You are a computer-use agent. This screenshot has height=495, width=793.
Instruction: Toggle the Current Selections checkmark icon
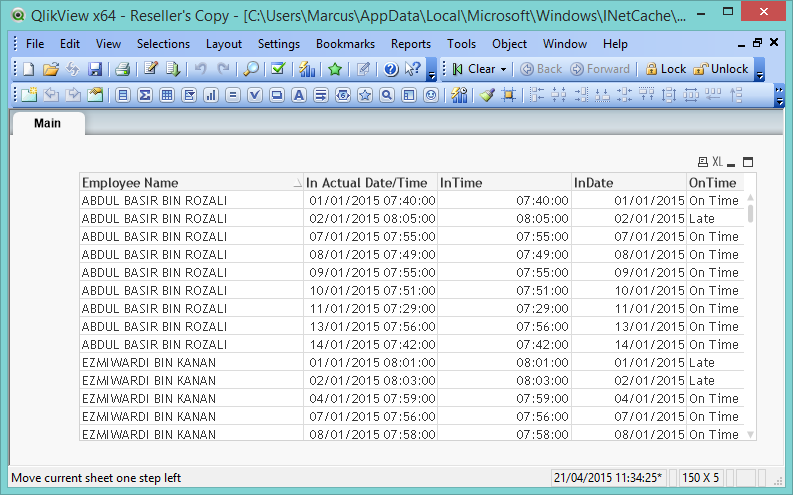(278, 69)
